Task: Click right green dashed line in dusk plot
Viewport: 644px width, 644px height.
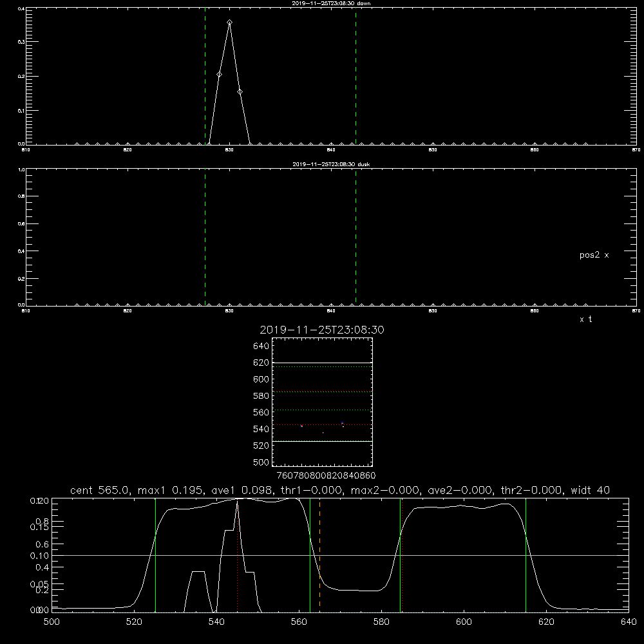Action: 355,238
